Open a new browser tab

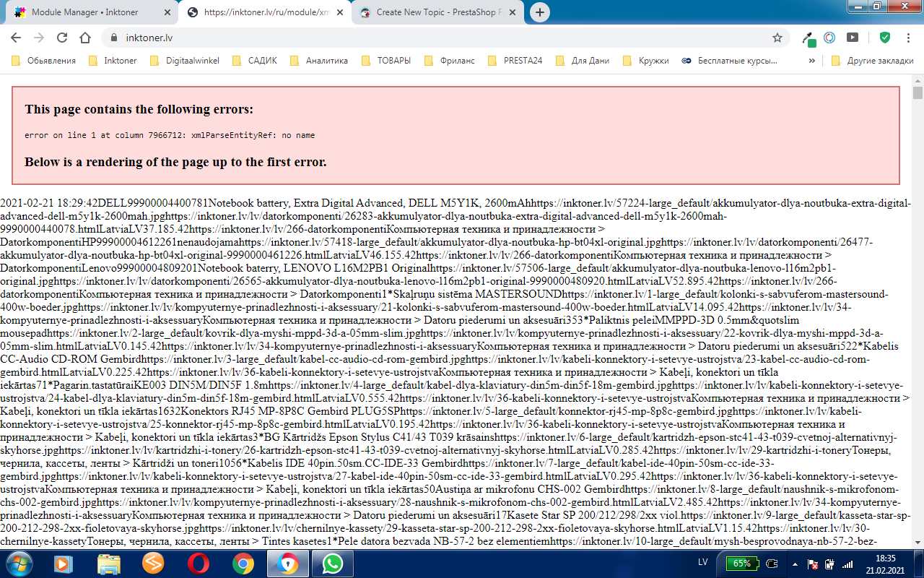[541, 12]
